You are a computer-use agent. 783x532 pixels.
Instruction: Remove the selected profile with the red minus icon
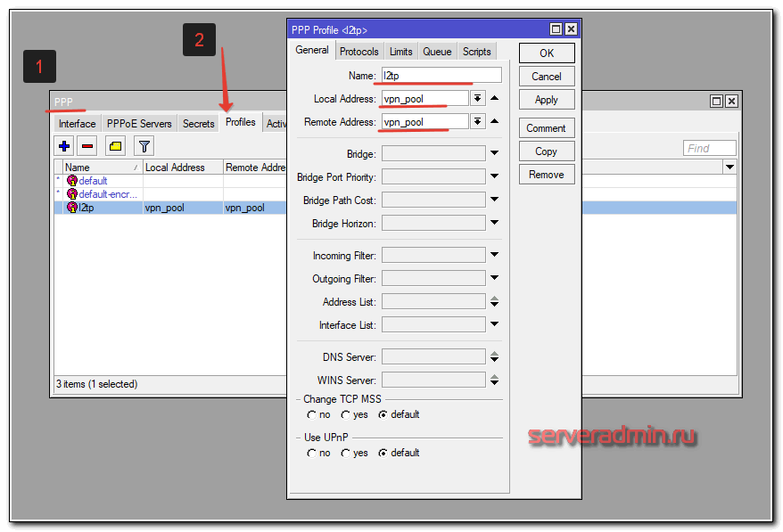(87, 146)
